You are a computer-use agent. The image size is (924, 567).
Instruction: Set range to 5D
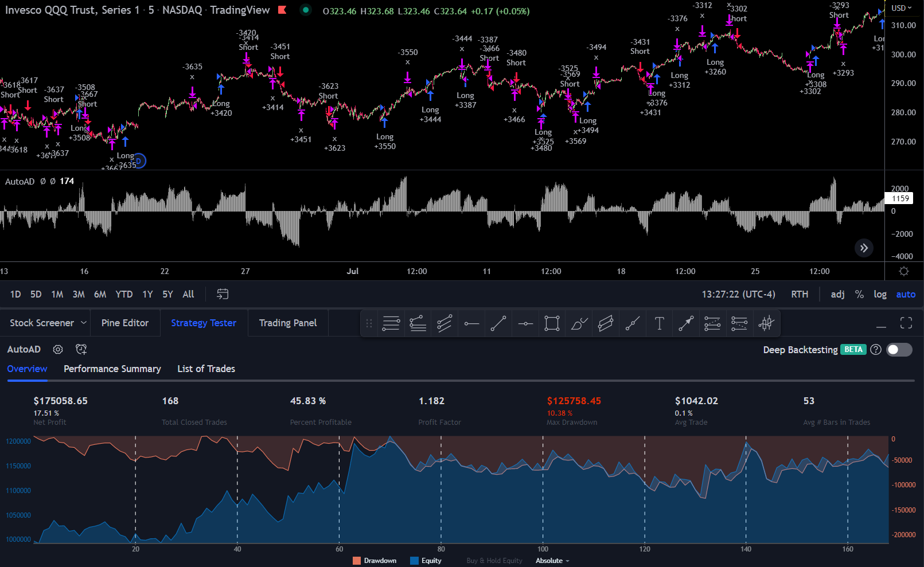coord(36,294)
